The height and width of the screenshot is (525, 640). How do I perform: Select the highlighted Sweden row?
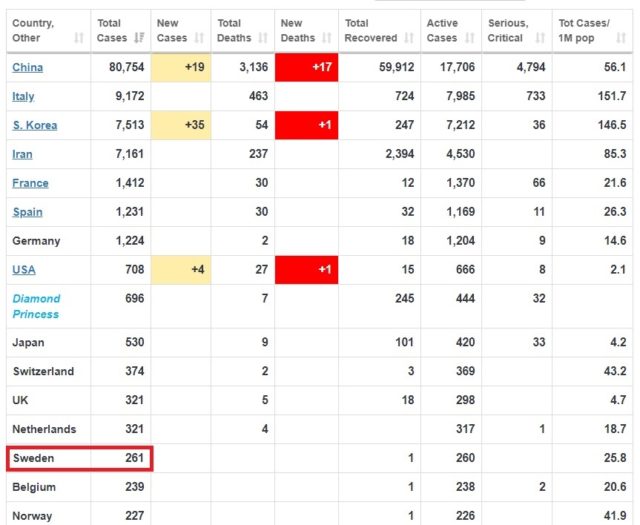pos(79,459)
